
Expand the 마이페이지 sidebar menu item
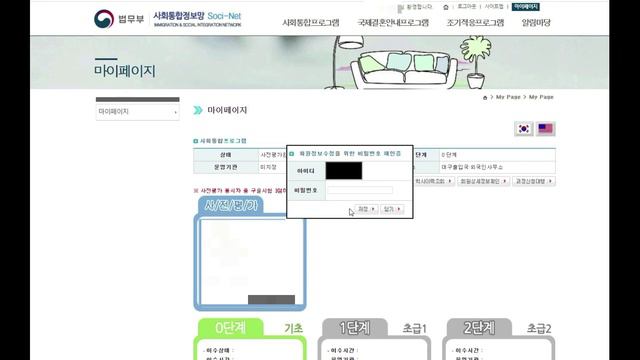pos(138,112)
